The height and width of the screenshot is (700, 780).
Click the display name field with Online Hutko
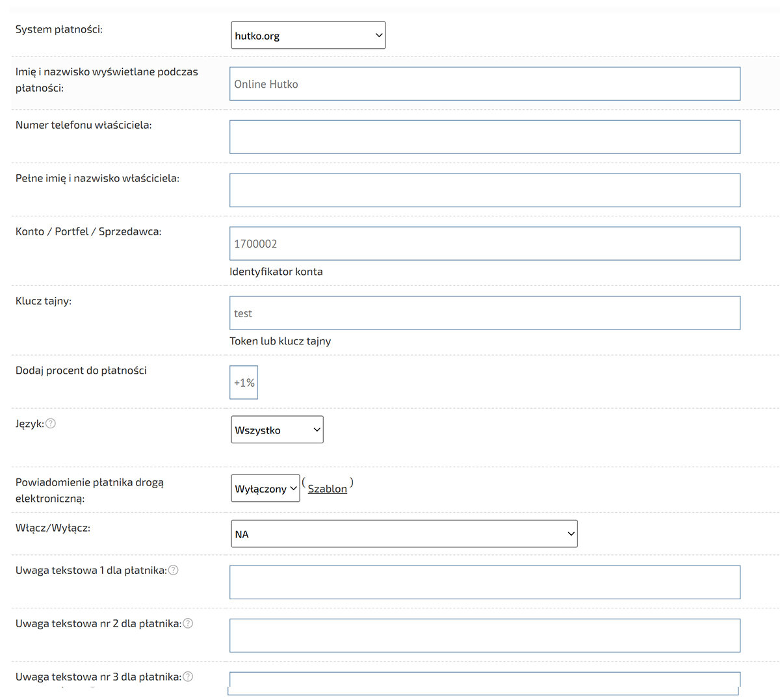[x=484, y=84]
